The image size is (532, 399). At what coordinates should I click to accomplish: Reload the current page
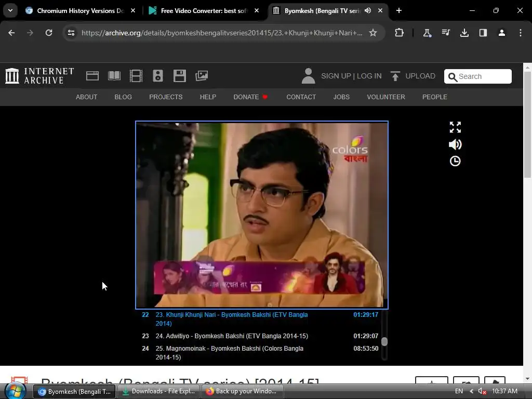tap(49, 33)
